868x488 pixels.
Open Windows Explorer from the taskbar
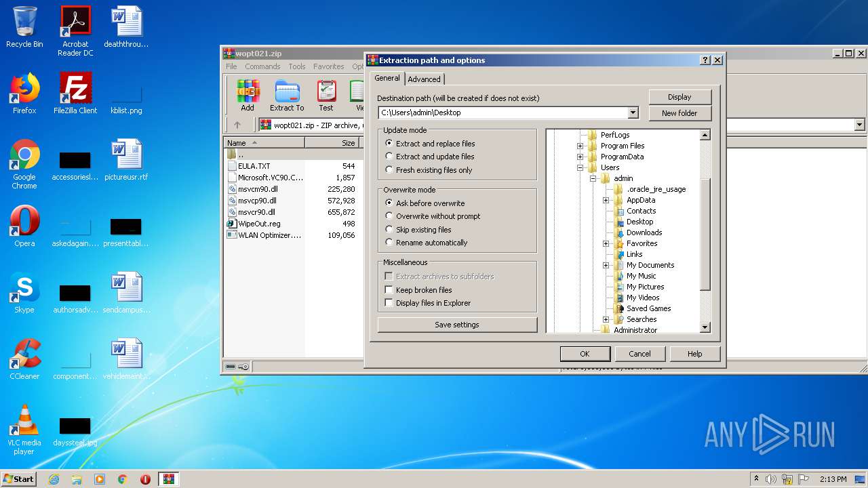pyautogui.click(x=77, y=479)
